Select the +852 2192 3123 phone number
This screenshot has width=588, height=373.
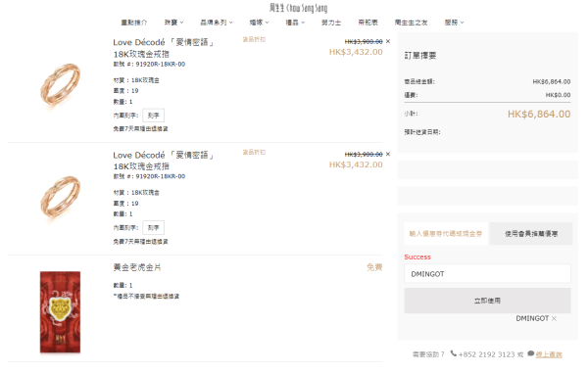coord(486,354)
